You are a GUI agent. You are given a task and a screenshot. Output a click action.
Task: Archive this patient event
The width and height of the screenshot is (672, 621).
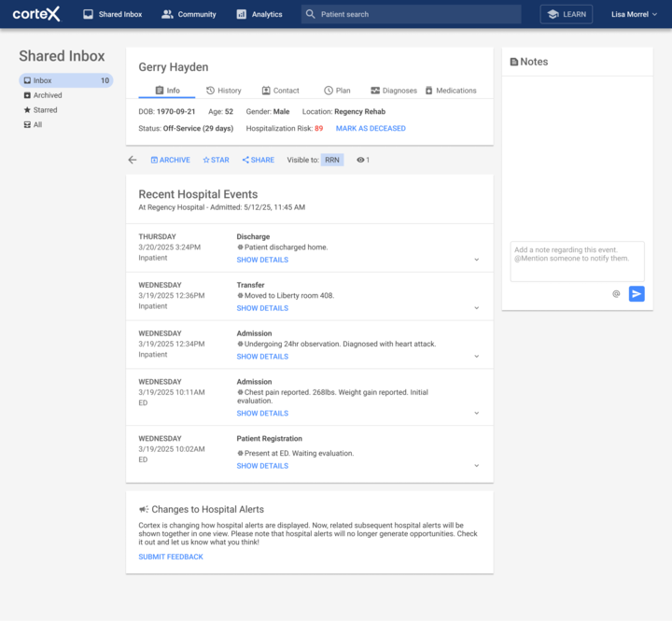(171, 160)
